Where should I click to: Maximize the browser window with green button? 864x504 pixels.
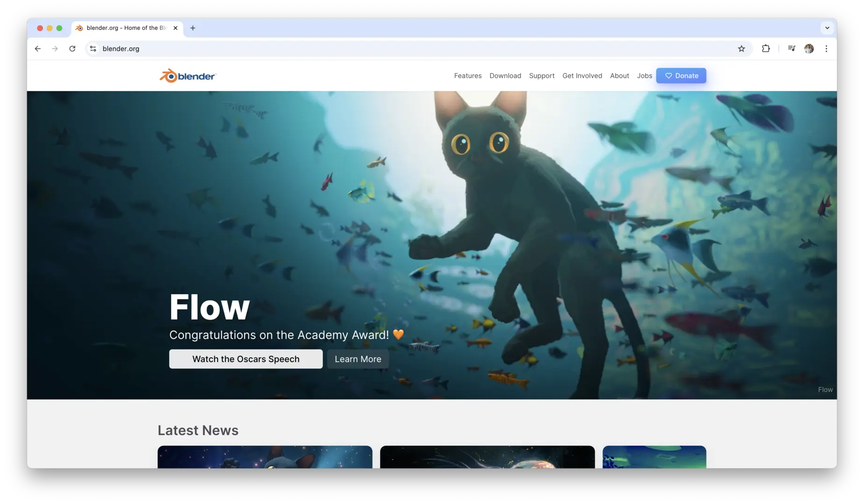click(x=59, y=28)
